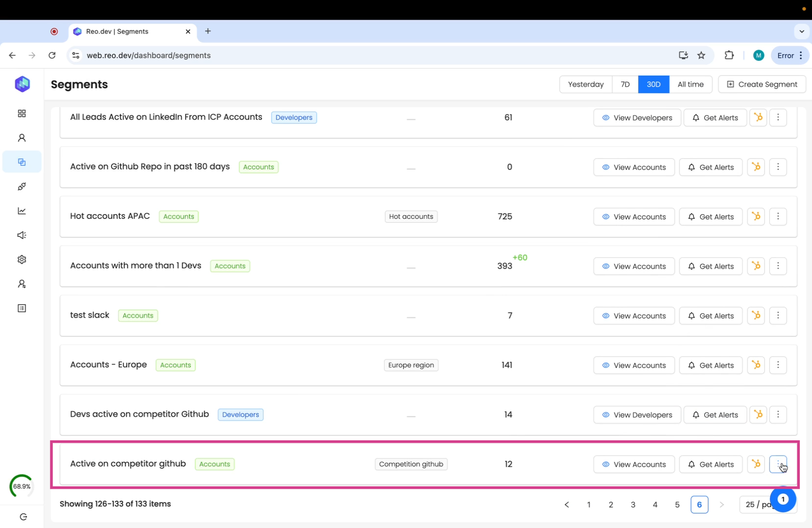Click the Reo.dev logo in sidebar
This screenshot has height=528, width=812.
[x=22, y=84]
